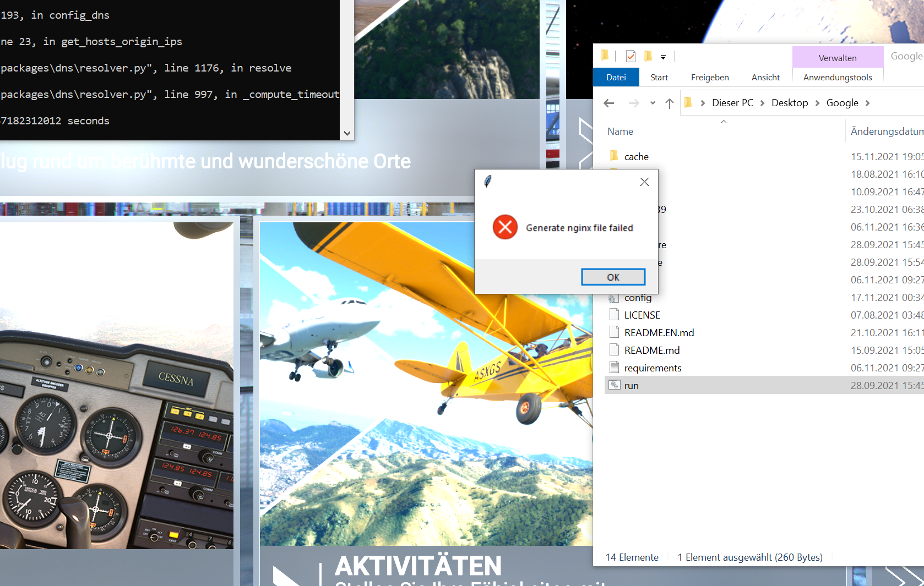Image resolution: width=924 pixels, height=586 pixels.
Task: Click the folder icon in the address bar
Action: click(x=688, y=103)
